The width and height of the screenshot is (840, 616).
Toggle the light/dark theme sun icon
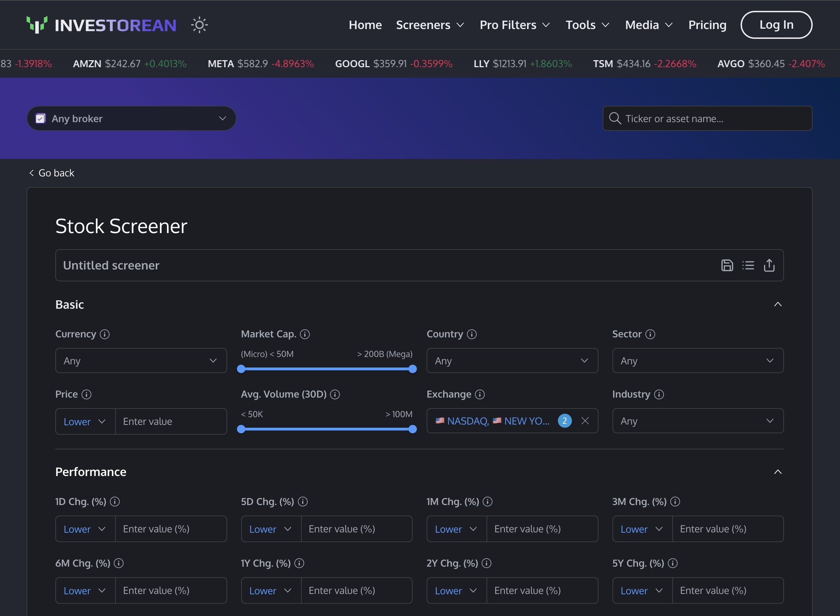click(x=199, y=25)
